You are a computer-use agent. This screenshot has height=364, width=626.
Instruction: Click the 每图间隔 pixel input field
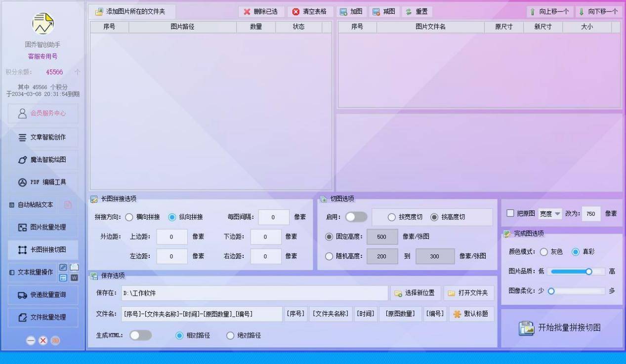coord(273,217)
